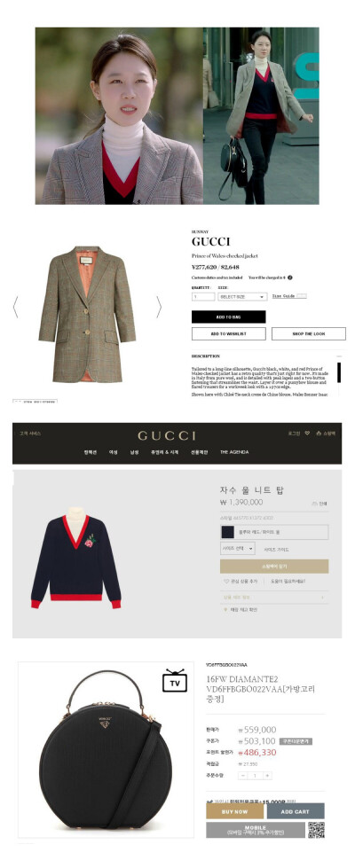
Task: Open the size selection dropdown for sweater
Action: (238, 549)
